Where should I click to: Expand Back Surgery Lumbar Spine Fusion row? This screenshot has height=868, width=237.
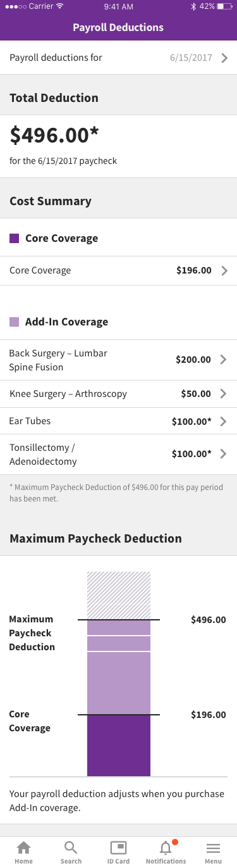(x=118, y=360)
